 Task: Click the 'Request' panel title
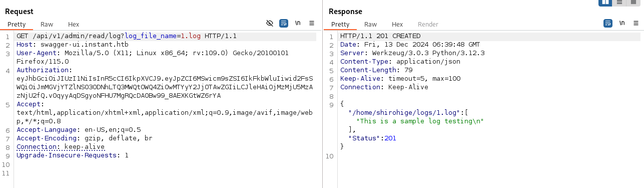coord(19,11)
